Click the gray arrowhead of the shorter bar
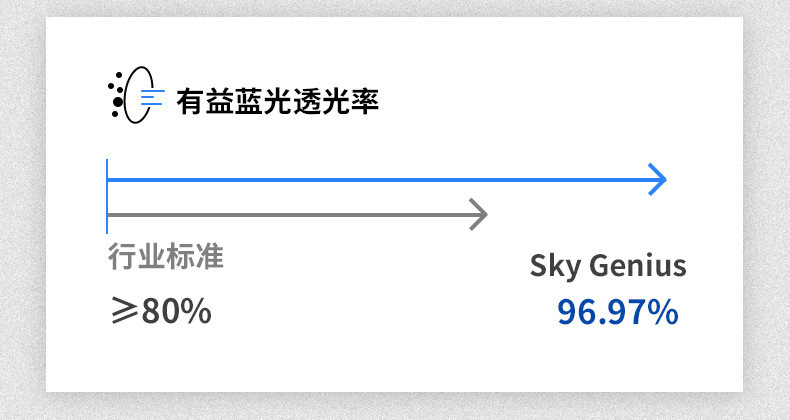 478,214
